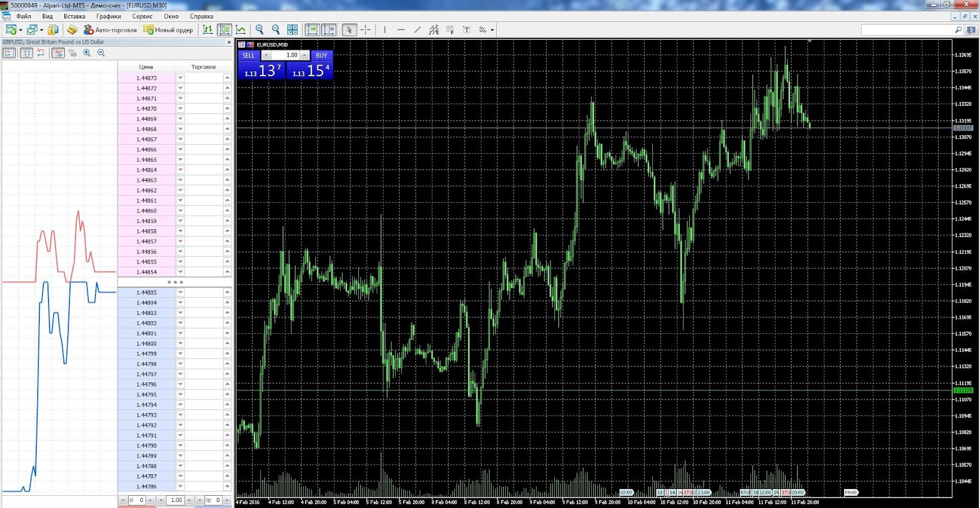Open the Справка menu
980x508 pixels.
coord(202,17)
